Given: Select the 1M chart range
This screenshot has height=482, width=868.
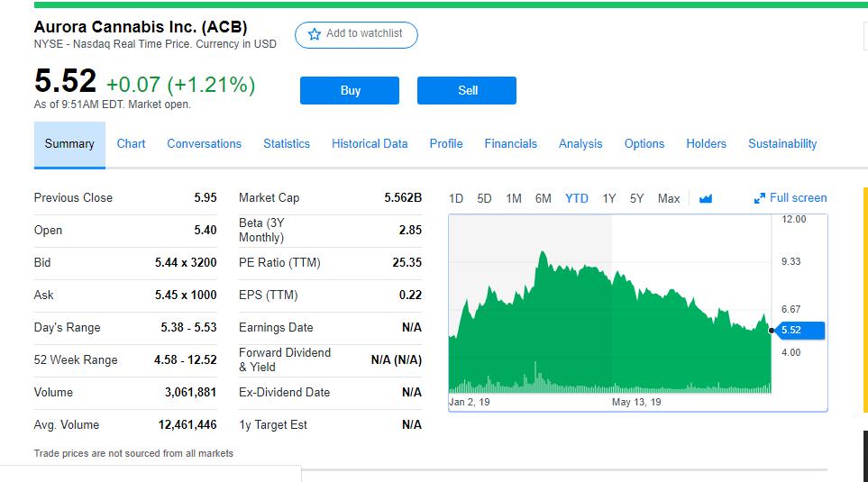Looking at the screenshot, I should (x=514, y=199).
